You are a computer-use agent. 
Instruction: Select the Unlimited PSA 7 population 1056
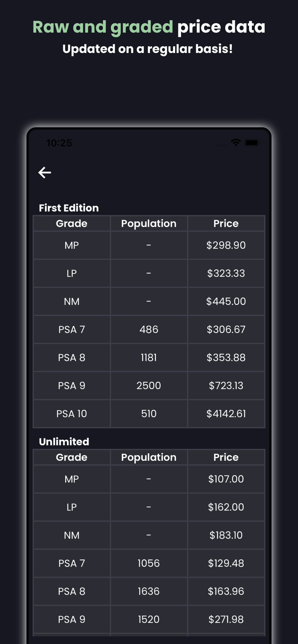(x=149, y=563)
